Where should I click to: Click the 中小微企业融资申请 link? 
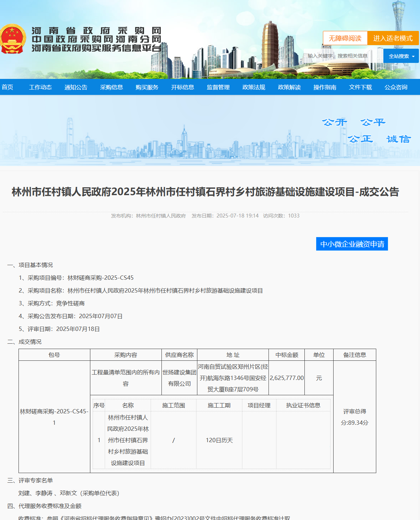click(352, 244)
